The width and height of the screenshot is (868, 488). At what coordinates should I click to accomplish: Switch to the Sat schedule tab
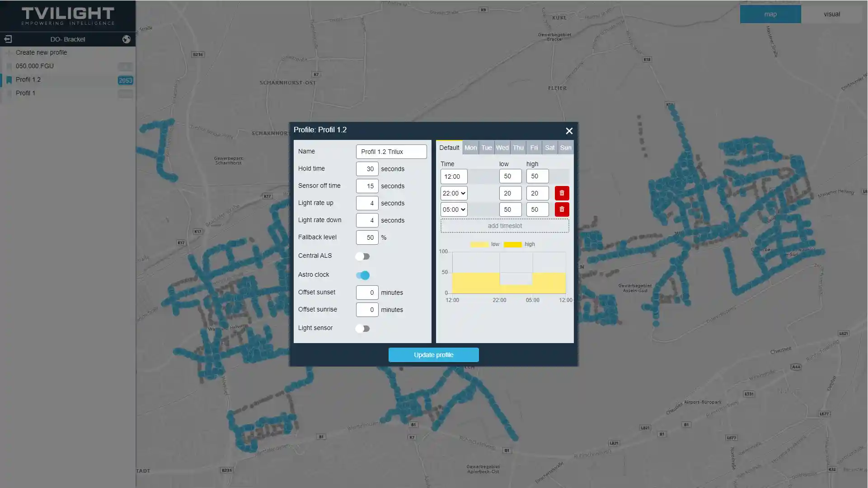click(x=549, y=148)
